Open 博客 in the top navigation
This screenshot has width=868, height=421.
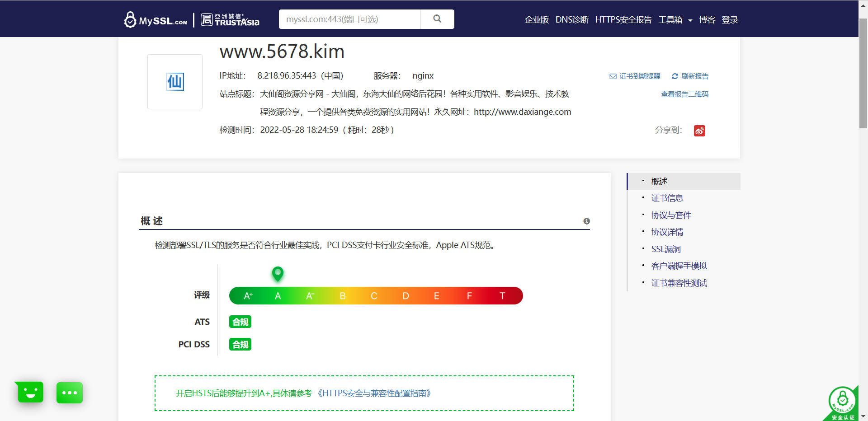707,20
